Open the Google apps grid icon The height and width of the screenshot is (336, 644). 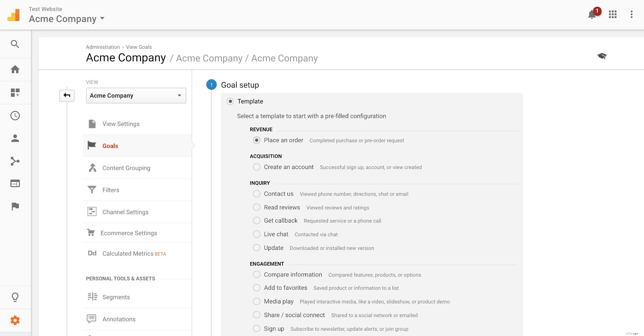(x=613, y=14)
